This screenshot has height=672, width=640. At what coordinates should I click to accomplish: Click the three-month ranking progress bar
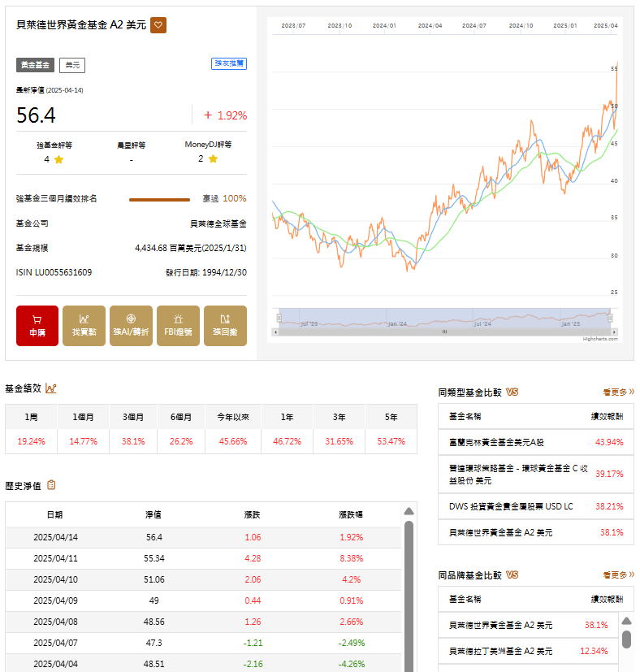[159, 199]
